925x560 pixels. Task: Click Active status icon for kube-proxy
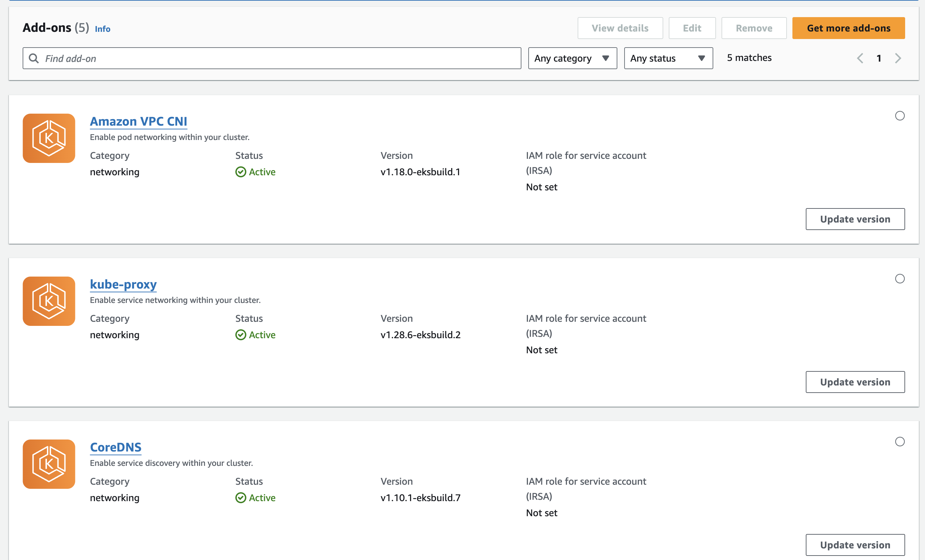coord(241,334)
